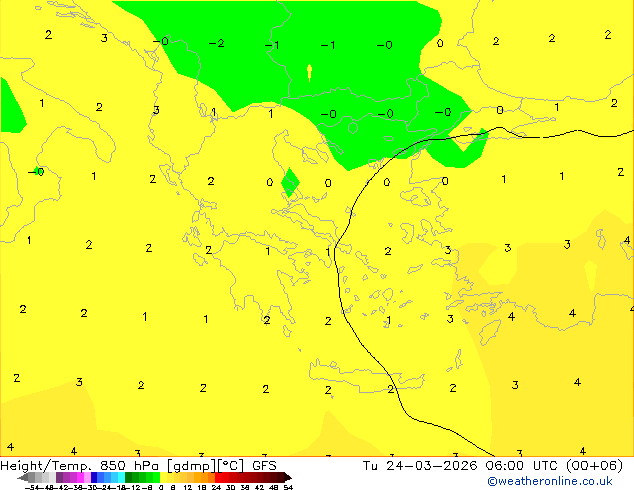634x490 pixels.
Task: Click the '(00+06)' forecast offset text
Action: click(594, 466)
